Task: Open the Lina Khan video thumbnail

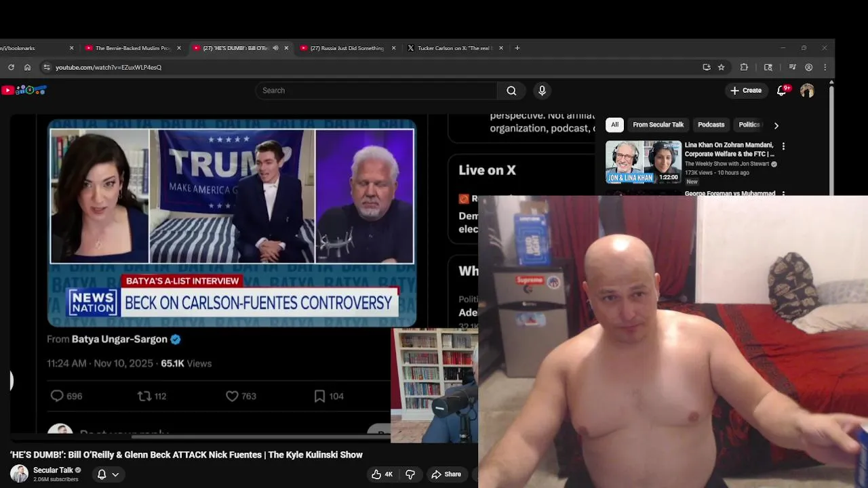Action: [643, 162]
